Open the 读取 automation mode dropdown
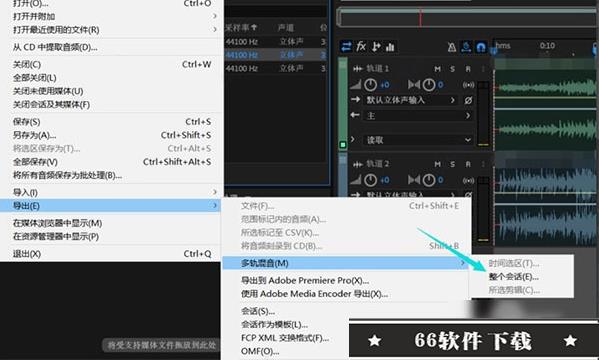The image size is (599, 360). [x=419, y=140]
